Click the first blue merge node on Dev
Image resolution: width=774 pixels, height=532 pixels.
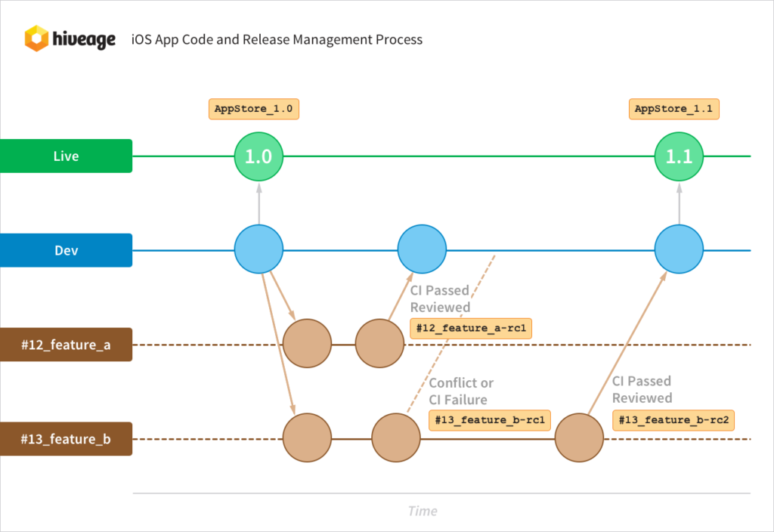(258, 248)
